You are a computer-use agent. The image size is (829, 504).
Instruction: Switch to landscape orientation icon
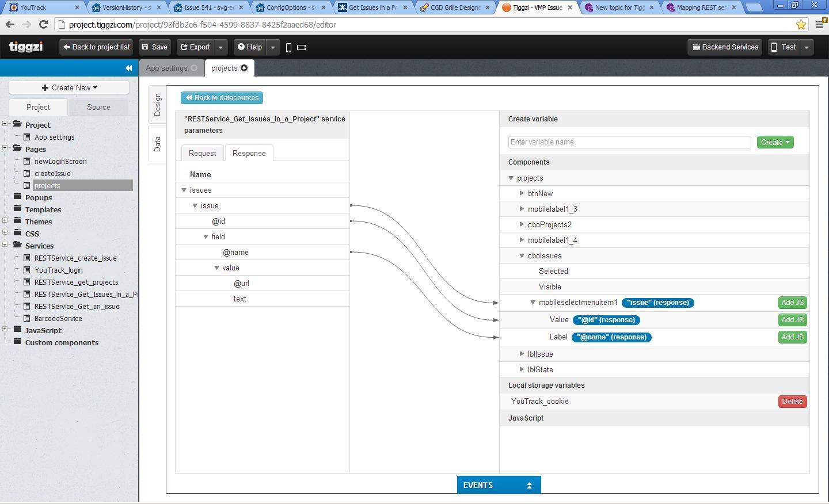(302, 48)
